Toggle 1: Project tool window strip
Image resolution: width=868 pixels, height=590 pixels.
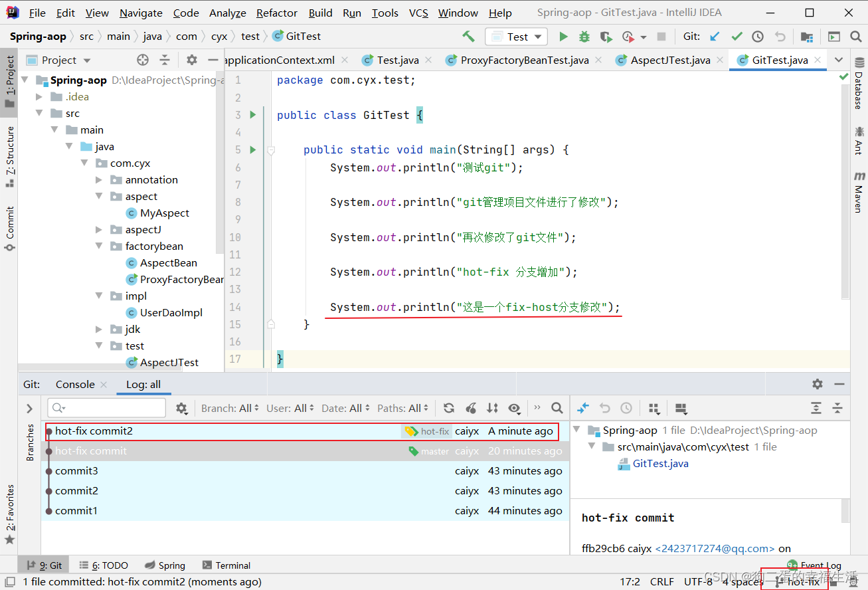point(9,81)
